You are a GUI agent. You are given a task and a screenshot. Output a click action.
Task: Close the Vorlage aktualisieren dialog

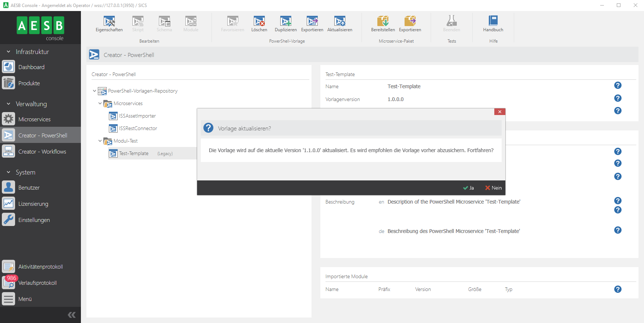(x=499, y=112)
